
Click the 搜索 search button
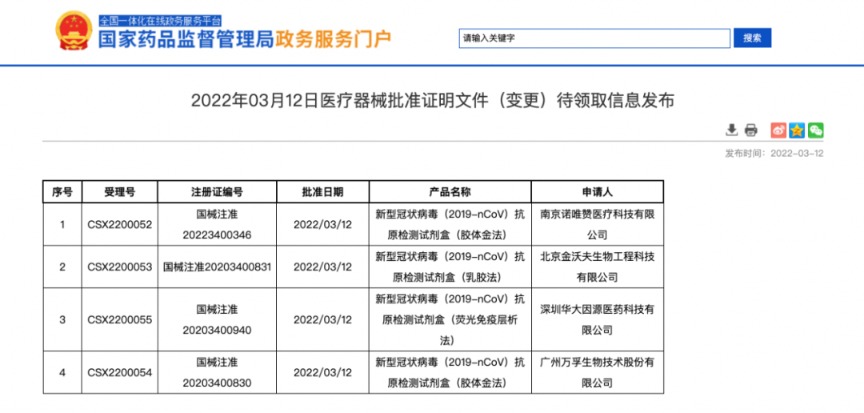752,38
